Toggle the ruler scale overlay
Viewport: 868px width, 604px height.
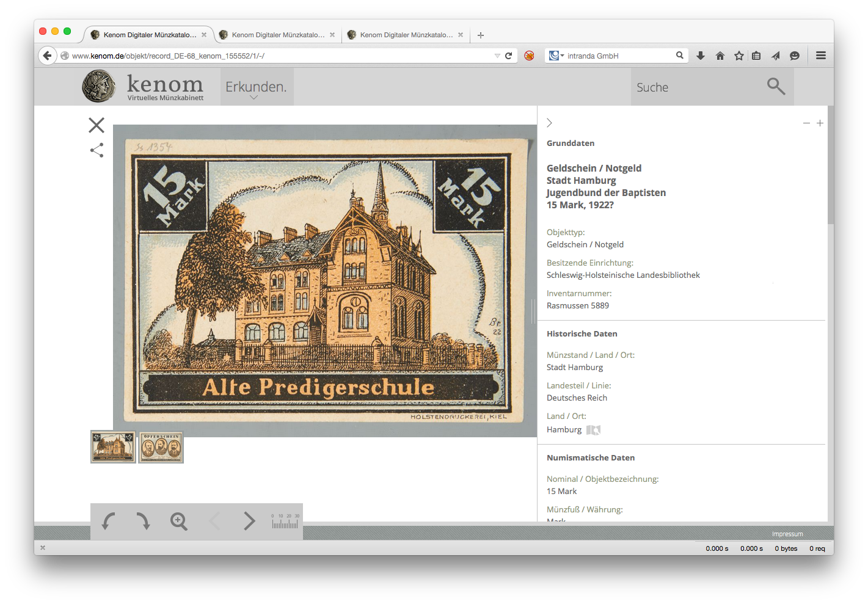285,521
